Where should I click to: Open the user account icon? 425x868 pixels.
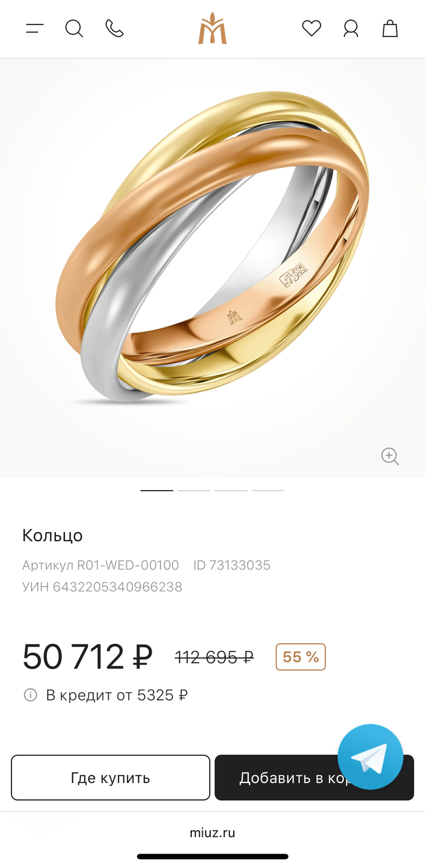coord(351,29)
